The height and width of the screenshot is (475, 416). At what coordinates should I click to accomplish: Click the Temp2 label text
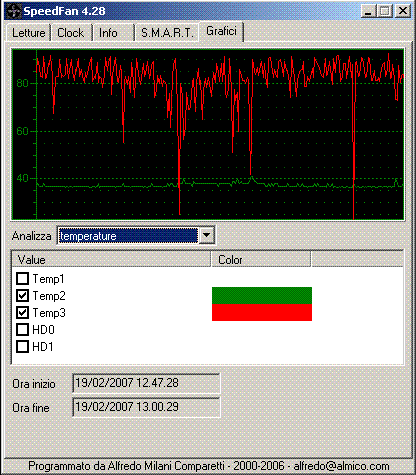[49, 296]
